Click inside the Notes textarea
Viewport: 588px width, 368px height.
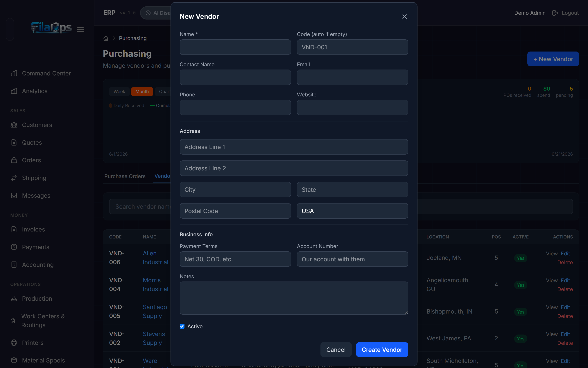(294, 298)
